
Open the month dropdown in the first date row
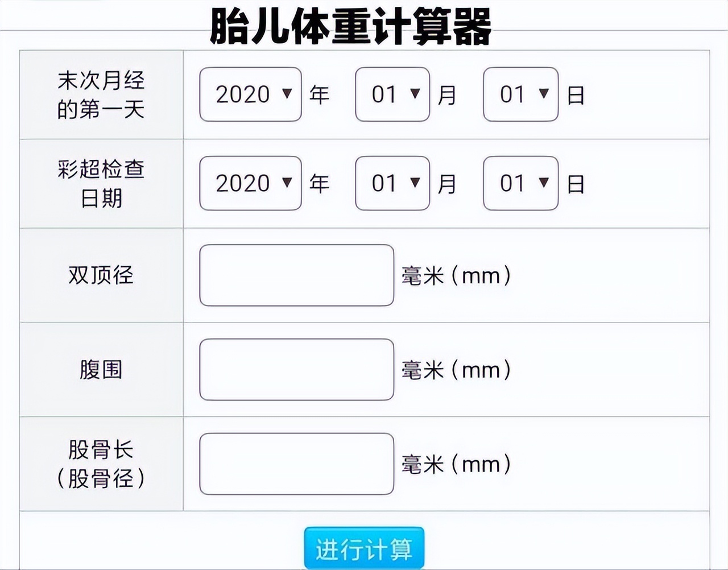pyautogui.click(x=392, y=94)
